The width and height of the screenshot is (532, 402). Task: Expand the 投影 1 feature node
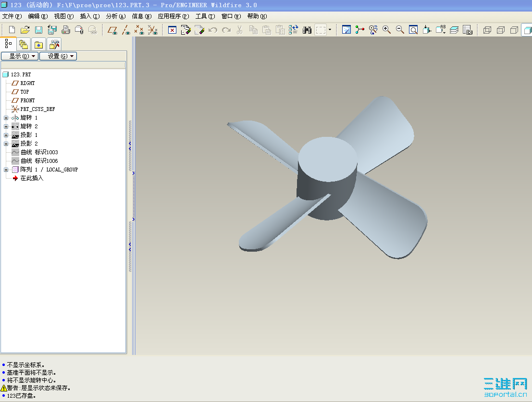point(6,135)
